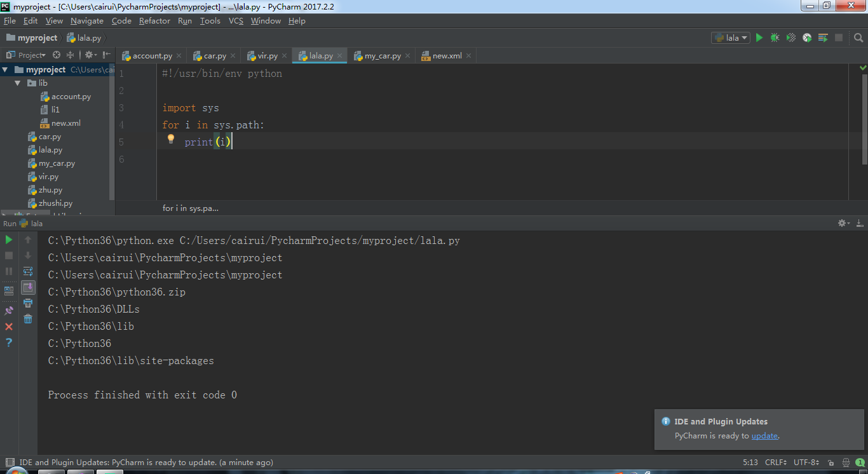
Task: Restore layout icon in Run panel
Action: pos(9,291)
